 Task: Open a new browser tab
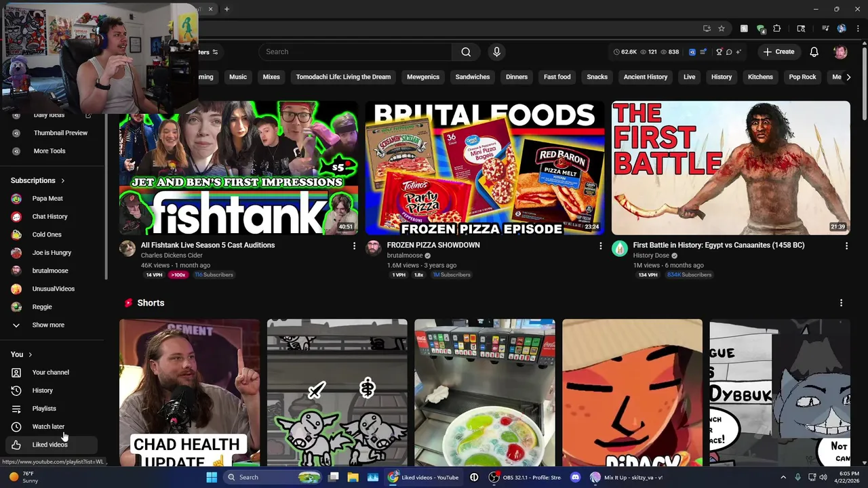226,9
